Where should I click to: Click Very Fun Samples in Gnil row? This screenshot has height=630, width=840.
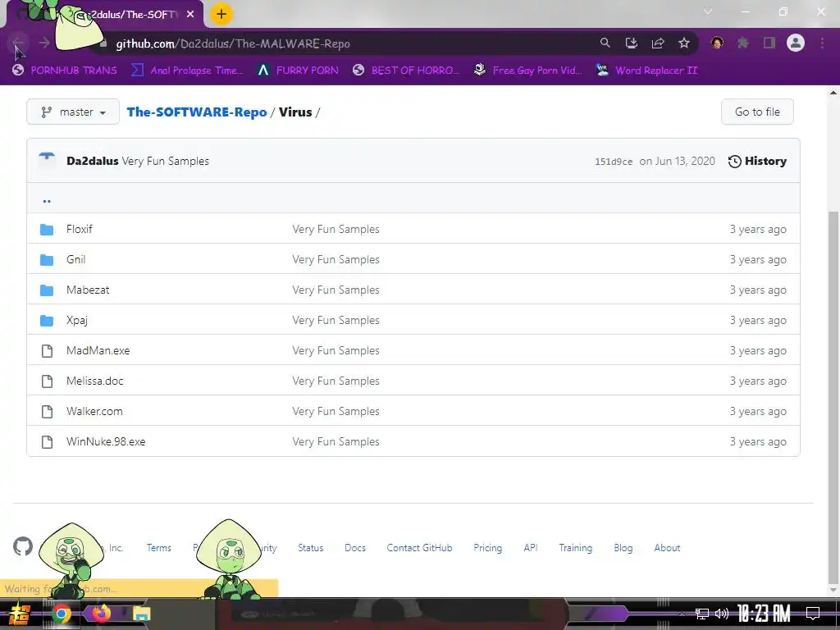336,260
